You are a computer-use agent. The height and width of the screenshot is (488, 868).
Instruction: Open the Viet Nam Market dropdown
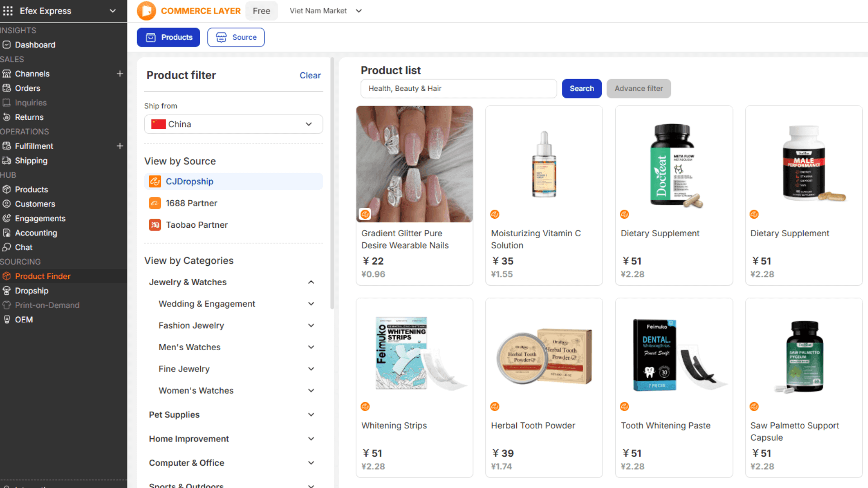325,11
